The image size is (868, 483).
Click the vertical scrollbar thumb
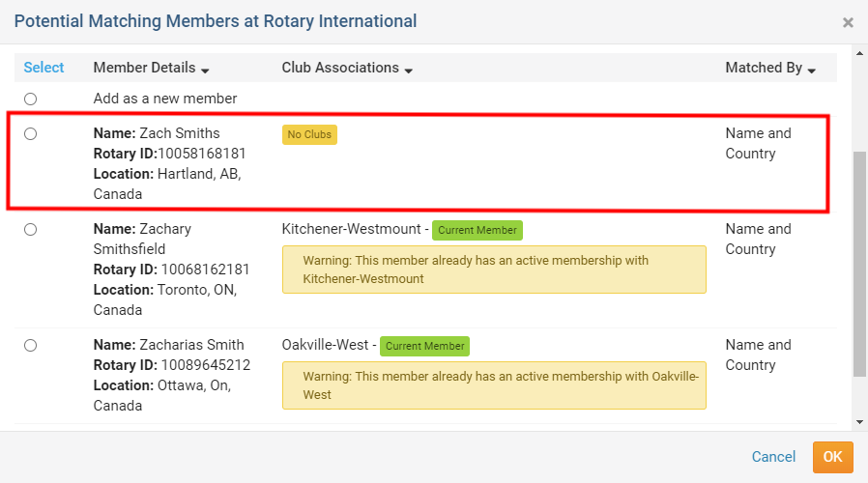pos(859,263)
